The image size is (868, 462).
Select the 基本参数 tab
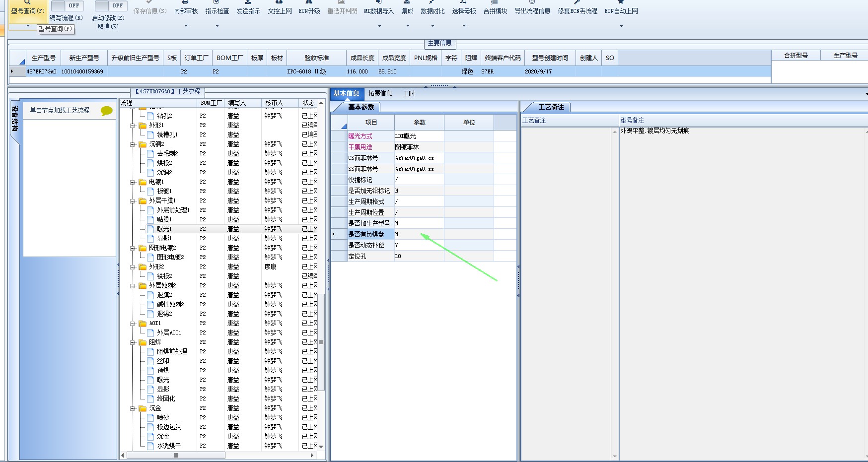point(361,107)
